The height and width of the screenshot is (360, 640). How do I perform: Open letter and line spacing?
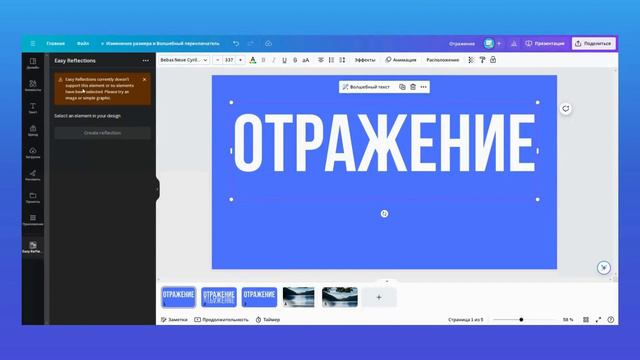[342, 60]
